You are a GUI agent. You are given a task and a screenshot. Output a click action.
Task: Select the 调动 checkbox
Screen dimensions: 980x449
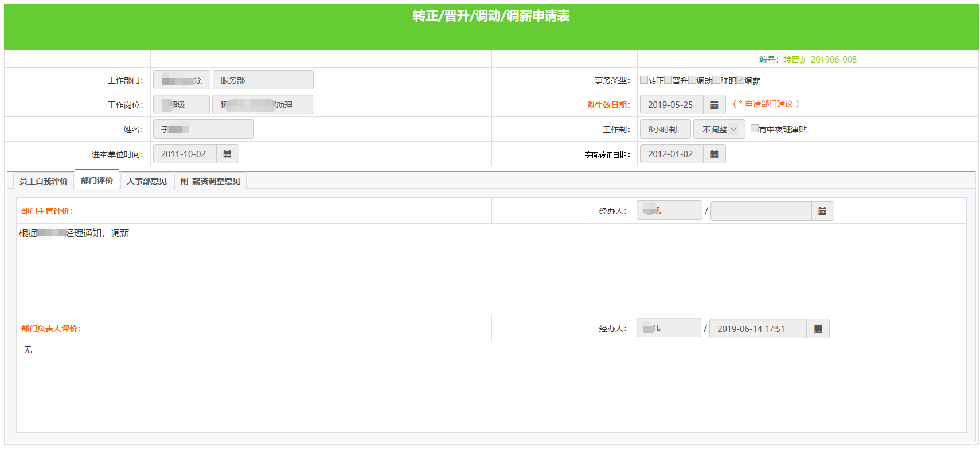pos(692,80)
